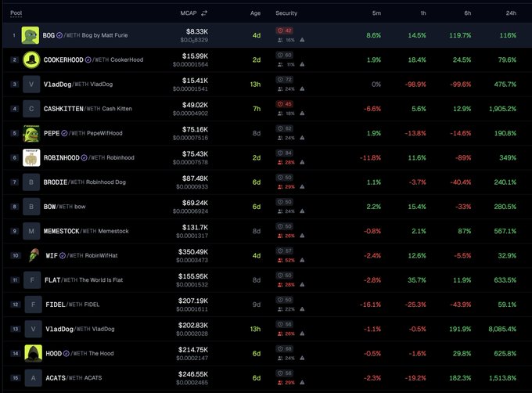
Task: Click the verified badge next to COOKERHOOD
Action: (88, 59)
